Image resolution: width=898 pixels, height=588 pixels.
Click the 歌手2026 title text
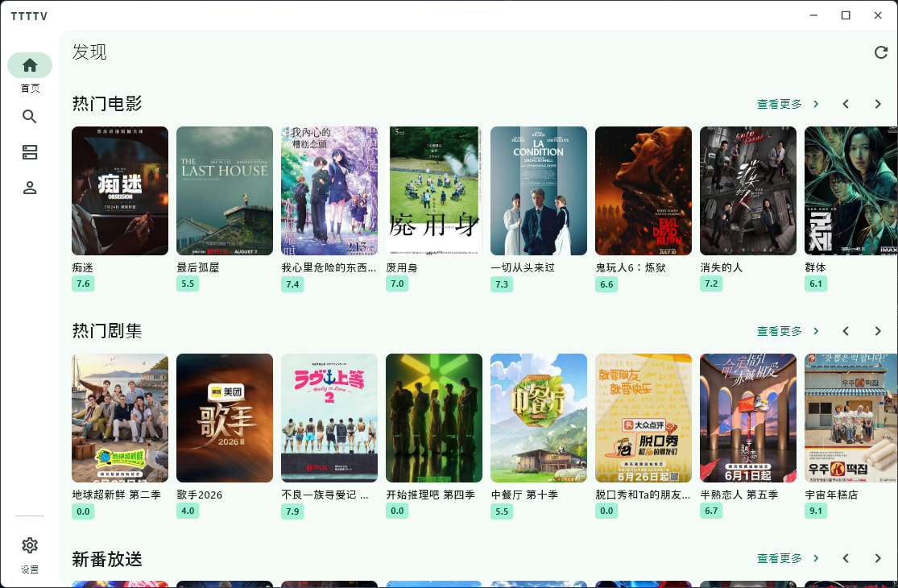pos(199,495)
